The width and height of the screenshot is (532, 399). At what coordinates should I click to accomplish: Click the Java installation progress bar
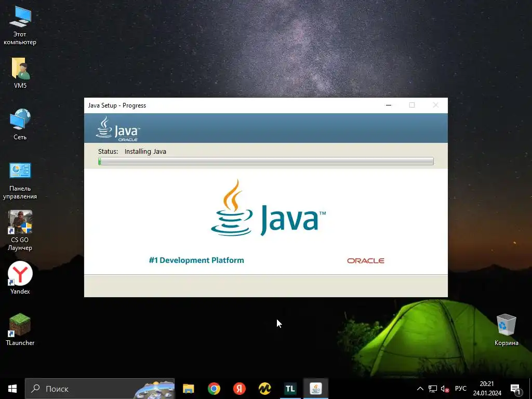(x=266, y=161)
